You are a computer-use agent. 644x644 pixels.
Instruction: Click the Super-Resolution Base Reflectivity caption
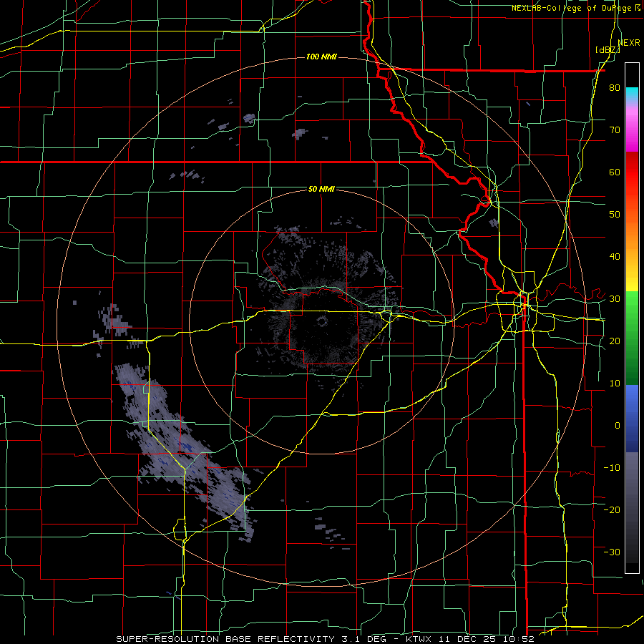[x=325, y=639]
